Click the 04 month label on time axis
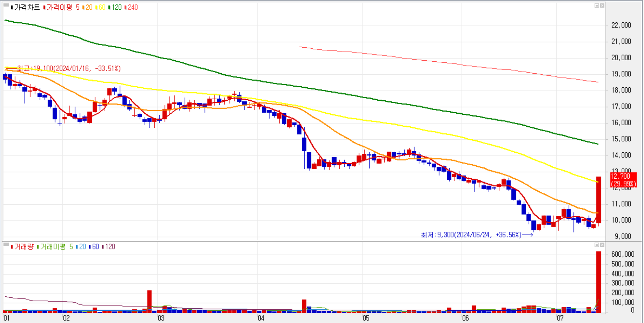This screenshot has width=644, height=323. [261, 318]
